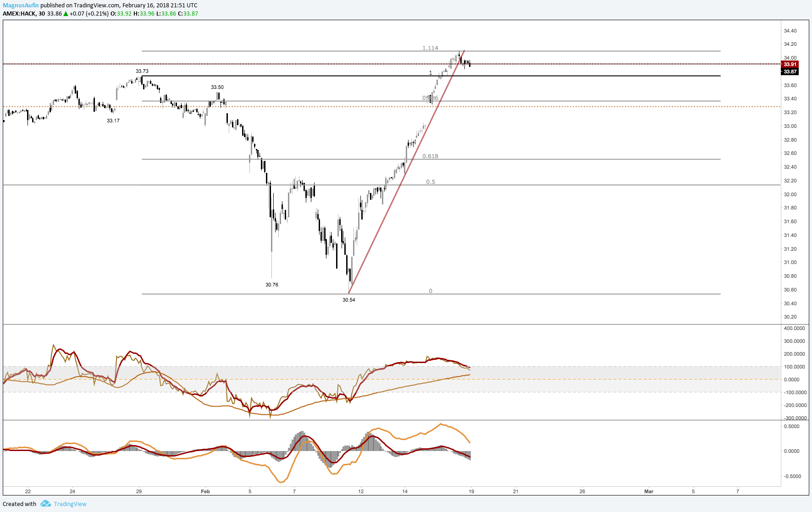Click the 32.00 price axis value

(790, 194)
